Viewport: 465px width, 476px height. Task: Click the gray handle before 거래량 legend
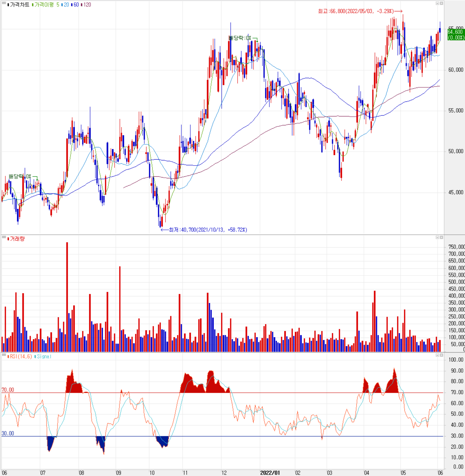pyautogui.click(x=4, y=237)
